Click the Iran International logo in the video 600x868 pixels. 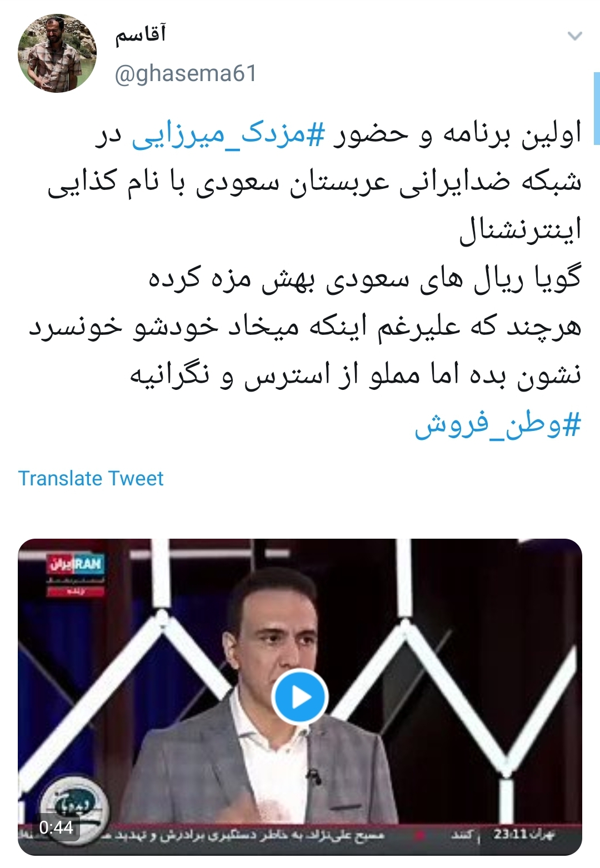(x=76, y=564)
